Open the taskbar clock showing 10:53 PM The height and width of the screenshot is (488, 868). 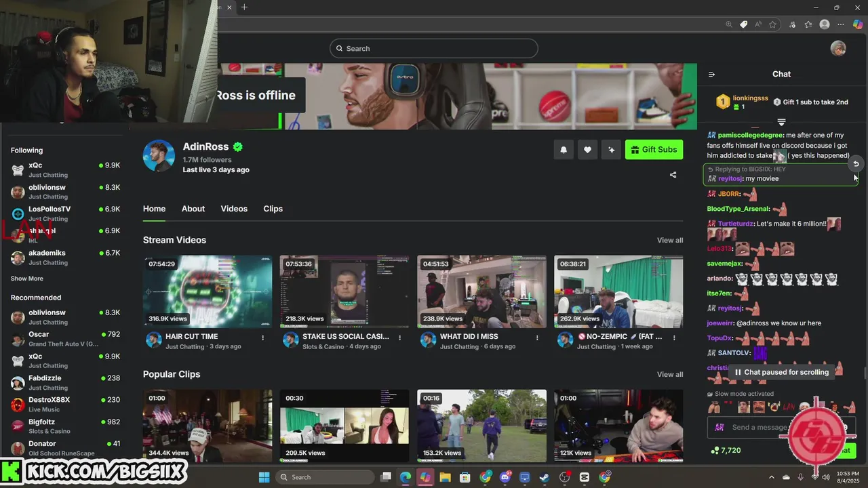[848, 477]
